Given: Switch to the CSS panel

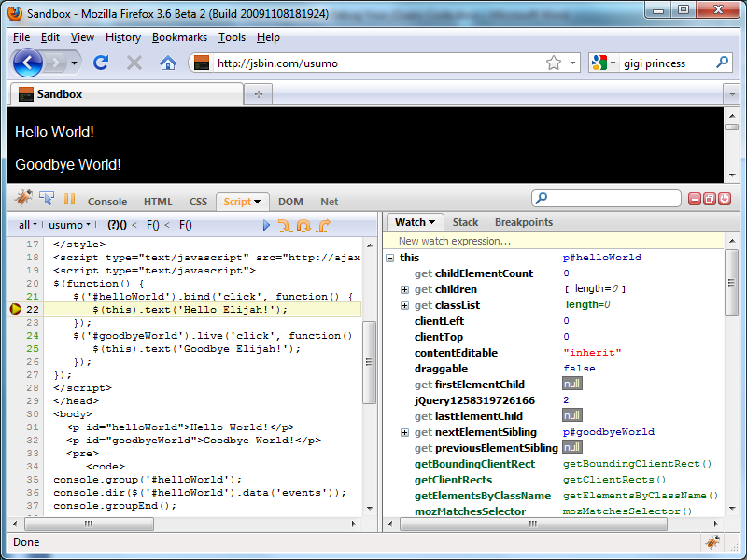Looking at the screenshot, I should coord(198,202).
